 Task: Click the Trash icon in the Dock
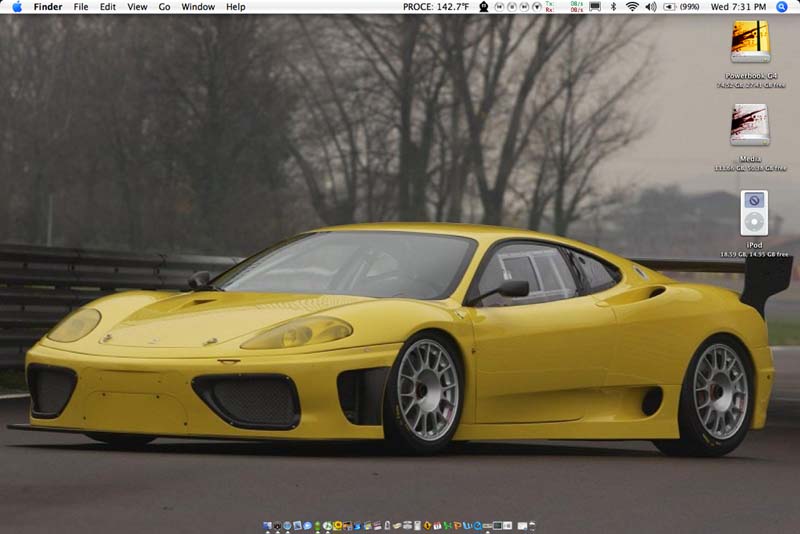tap(532, 525)
